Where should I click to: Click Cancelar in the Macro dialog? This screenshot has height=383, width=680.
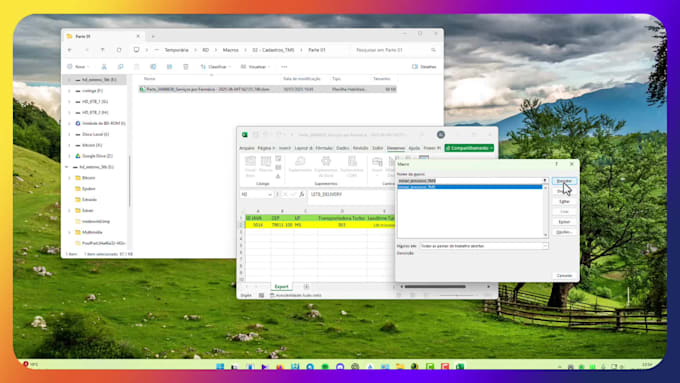[564, 275]
